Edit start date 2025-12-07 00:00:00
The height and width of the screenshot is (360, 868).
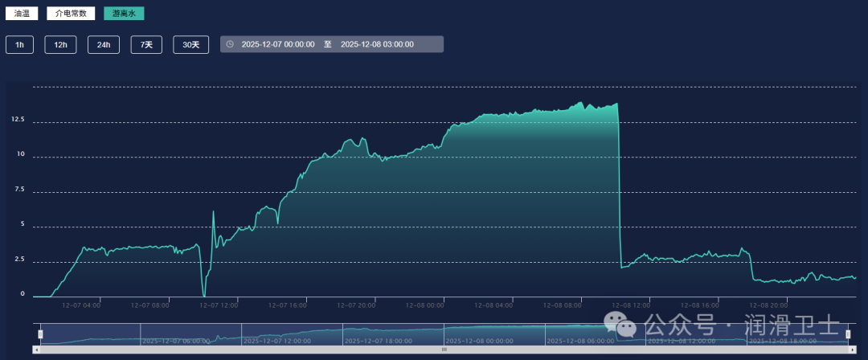pyautogui.click(x=278, y=44)
